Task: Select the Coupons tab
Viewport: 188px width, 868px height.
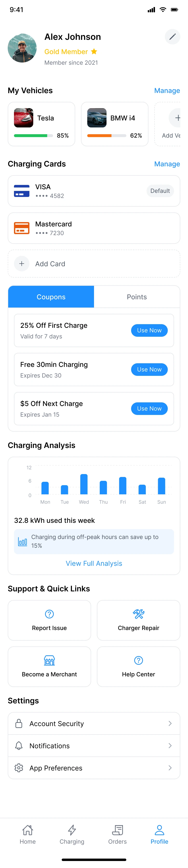Action: click(x=51, y=297)
